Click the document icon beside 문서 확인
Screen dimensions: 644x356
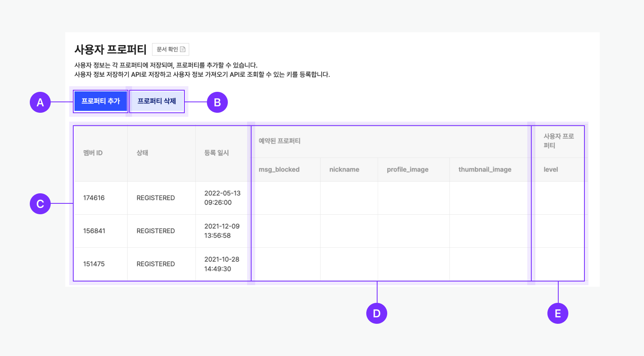pyautogui.click(x=183, y=50)
